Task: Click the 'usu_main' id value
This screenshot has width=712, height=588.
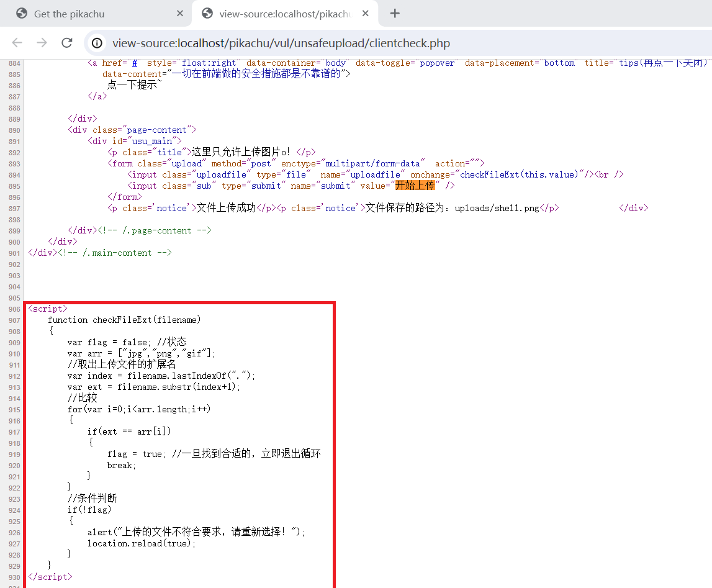Action: click(151, 141)
